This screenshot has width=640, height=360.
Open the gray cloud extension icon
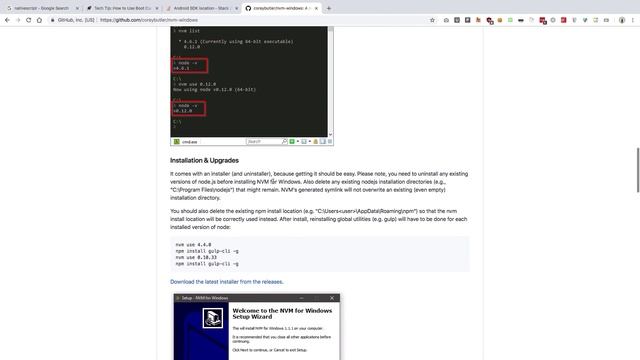446,20
